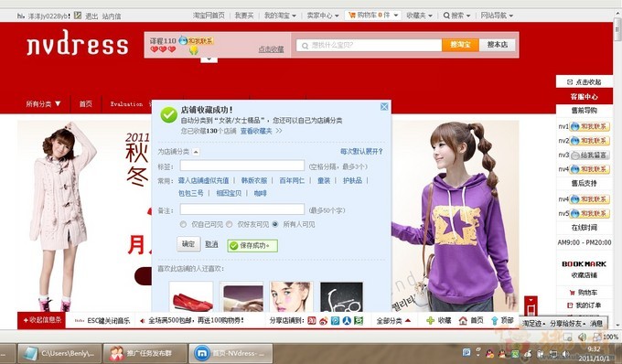
Task: Collapse the 为店铺分类 section arrow
Action: pyautogui.click(x=197, y=152)
